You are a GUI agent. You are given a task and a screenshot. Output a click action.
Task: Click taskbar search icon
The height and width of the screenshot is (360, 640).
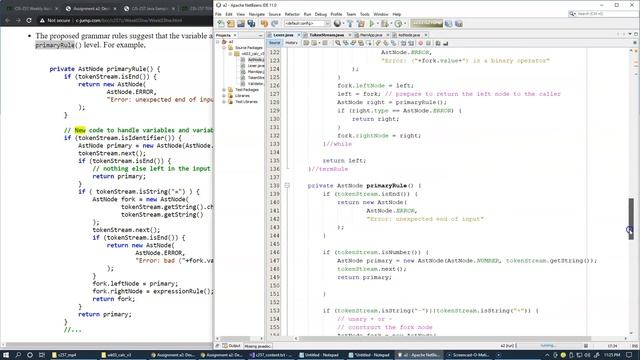[x=18, y=355]
